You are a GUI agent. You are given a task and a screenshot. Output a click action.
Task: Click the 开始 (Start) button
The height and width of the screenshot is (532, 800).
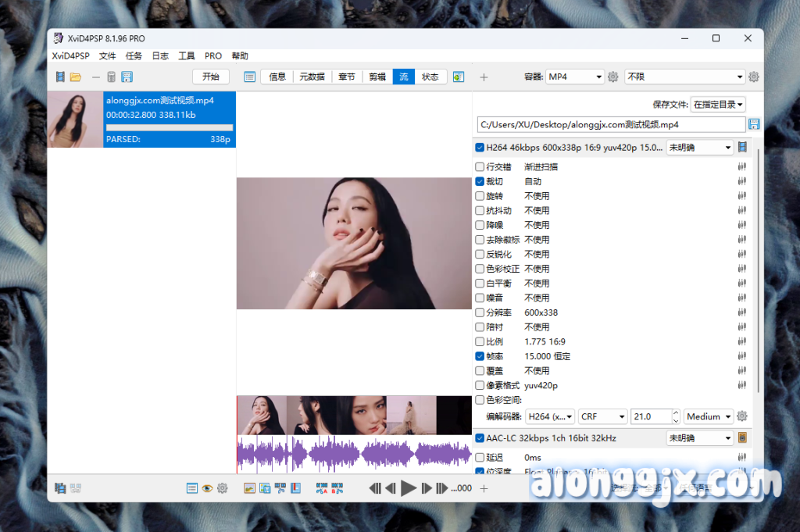click(x=211, y=77)
